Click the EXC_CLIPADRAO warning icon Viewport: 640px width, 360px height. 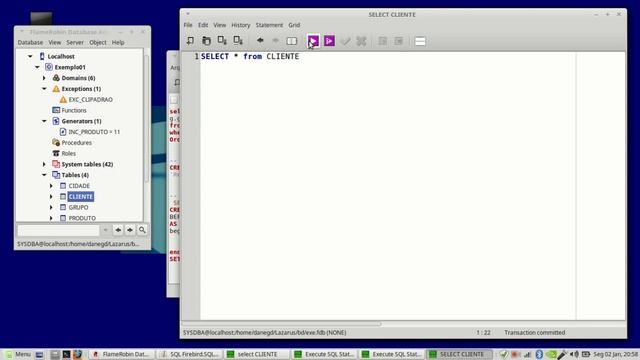63,99
